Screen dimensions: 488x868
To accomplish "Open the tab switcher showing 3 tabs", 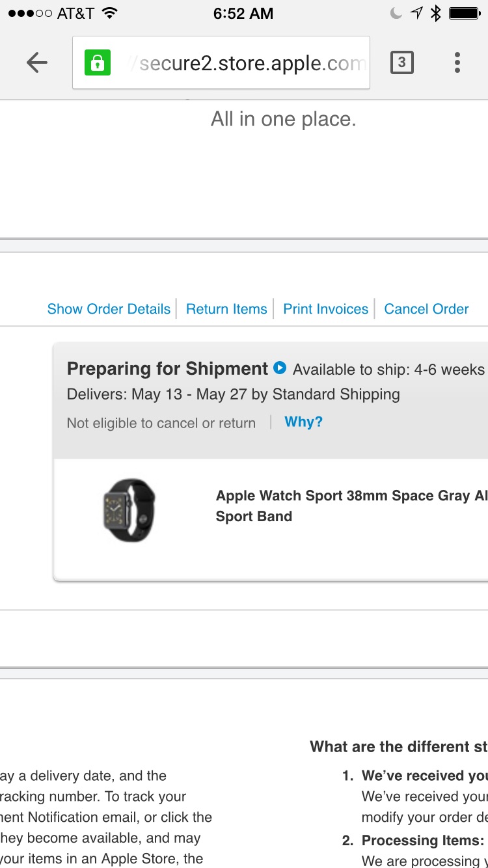I will coord(401,62).
